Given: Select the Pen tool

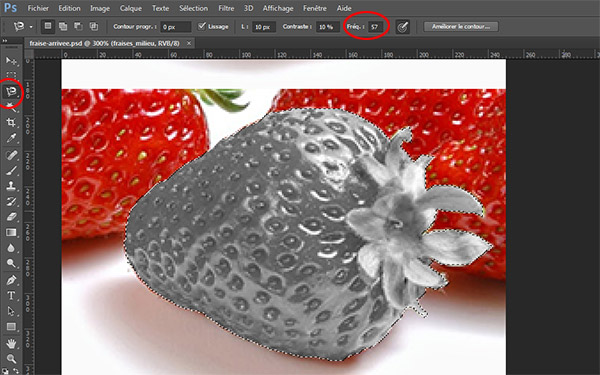Looking at the screenshot, I should [x=11, y=280].
